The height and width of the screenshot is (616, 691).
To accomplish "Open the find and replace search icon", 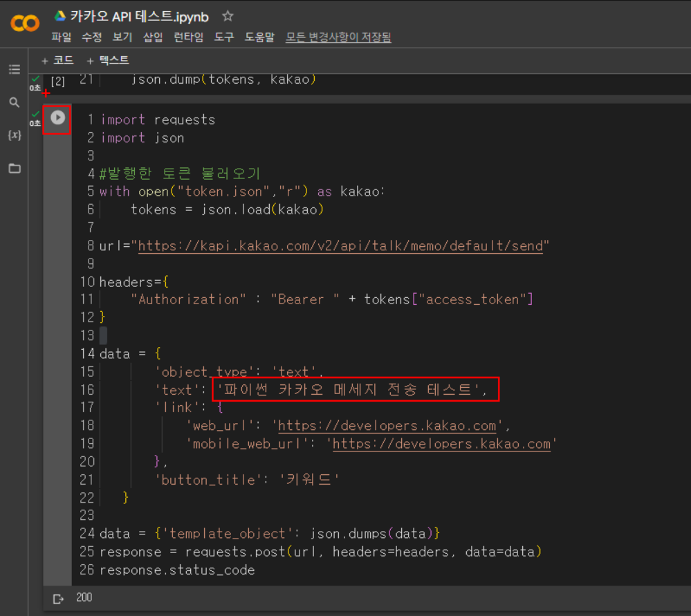I will point(14,102).
